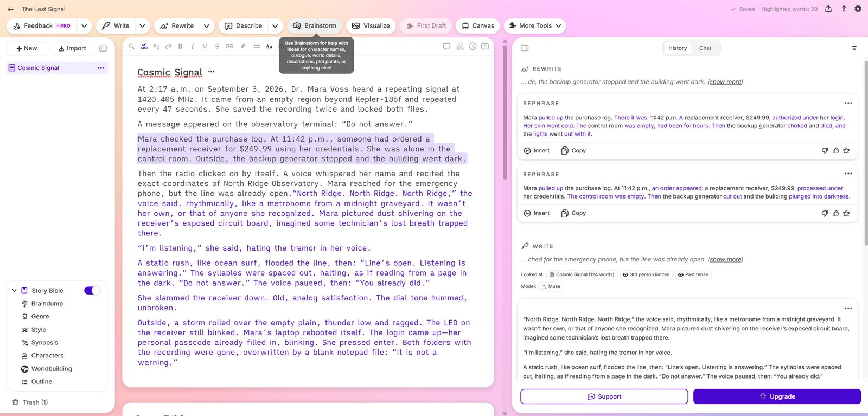Image resolution: width=868 pixels, height=416 pixels.
Task: Insert the first Rephrase suggestion
Action: (537, 151)
